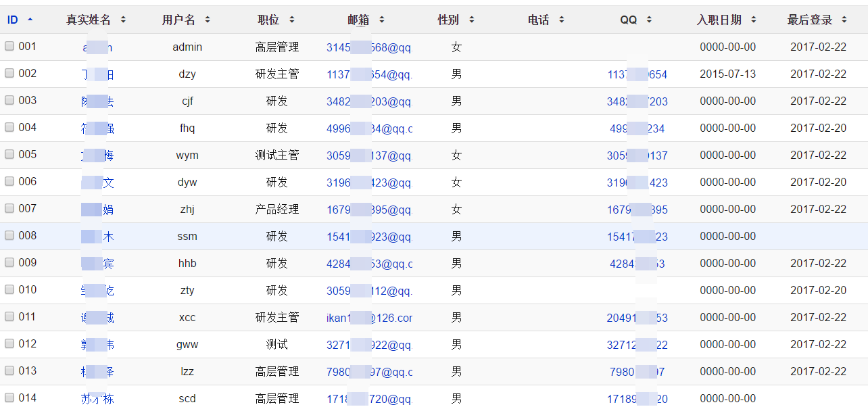Click the username cell 'admin'
This screenshot has width=868, height=409.
(x=187, y=47)
